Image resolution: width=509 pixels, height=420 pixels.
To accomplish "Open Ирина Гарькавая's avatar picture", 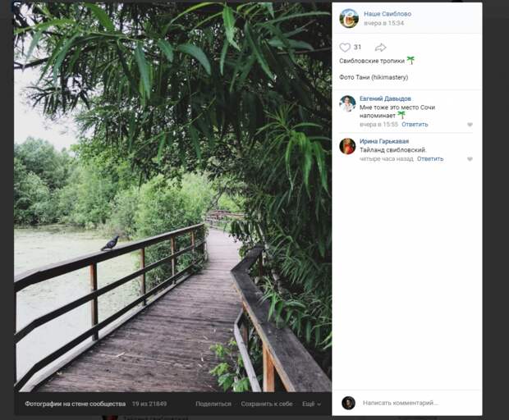I will pos(347,146).
